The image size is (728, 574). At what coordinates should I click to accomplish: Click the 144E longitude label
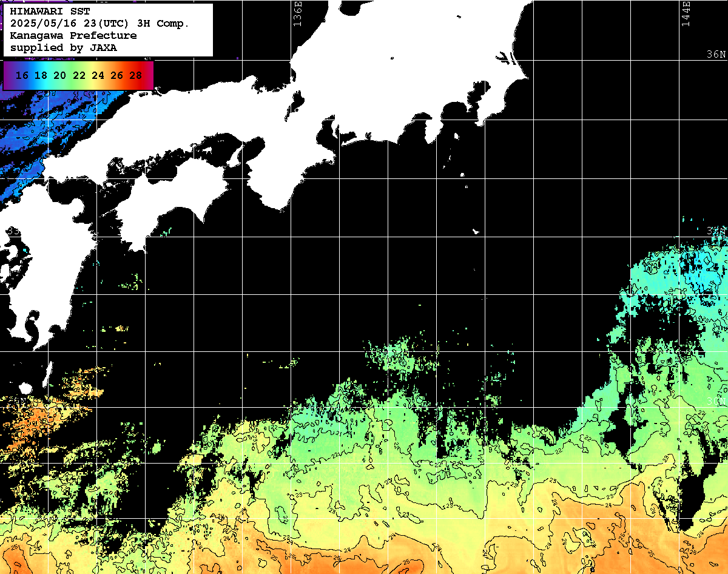(x=686, y=13)
